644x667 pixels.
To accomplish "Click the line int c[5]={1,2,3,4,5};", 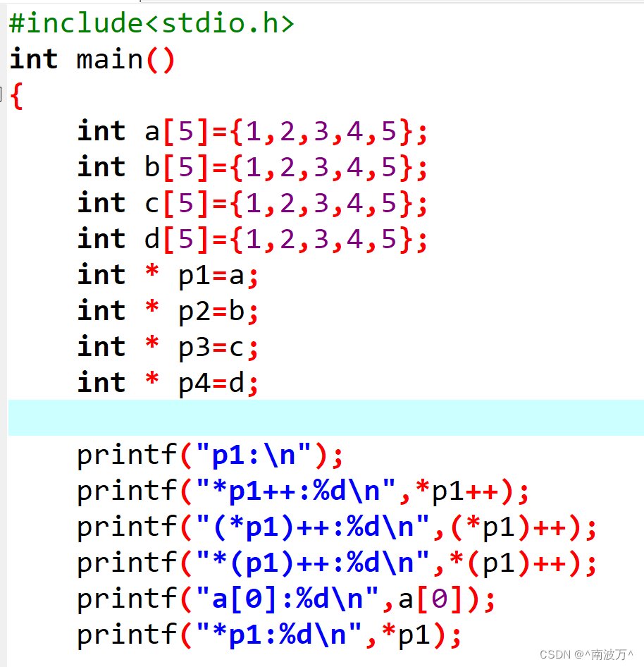I will (x=252, y=203).
